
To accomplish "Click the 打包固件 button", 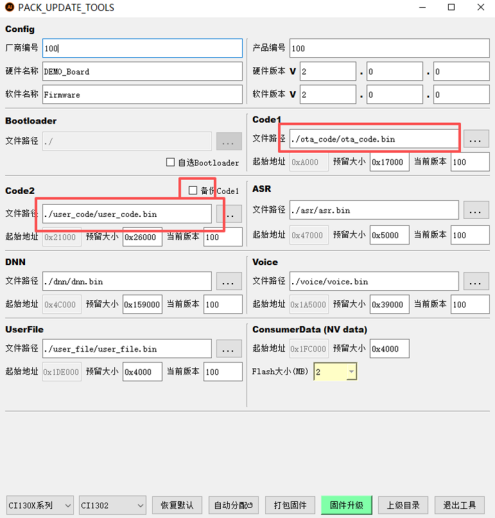I will point(290,505).
